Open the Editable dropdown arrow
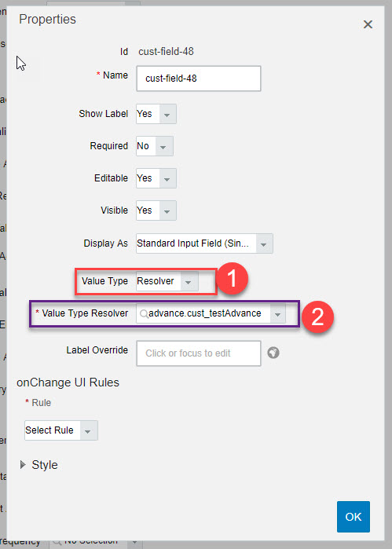 tap(167, 178)
